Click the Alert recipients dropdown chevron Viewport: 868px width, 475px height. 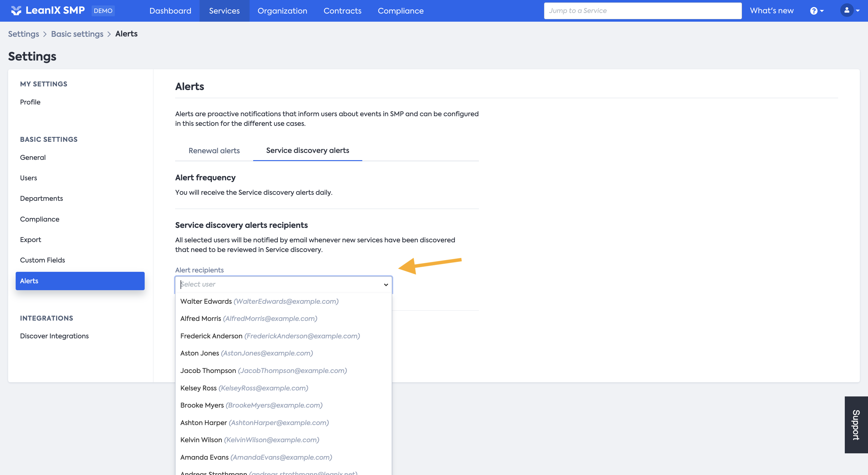tap(386, 285)
